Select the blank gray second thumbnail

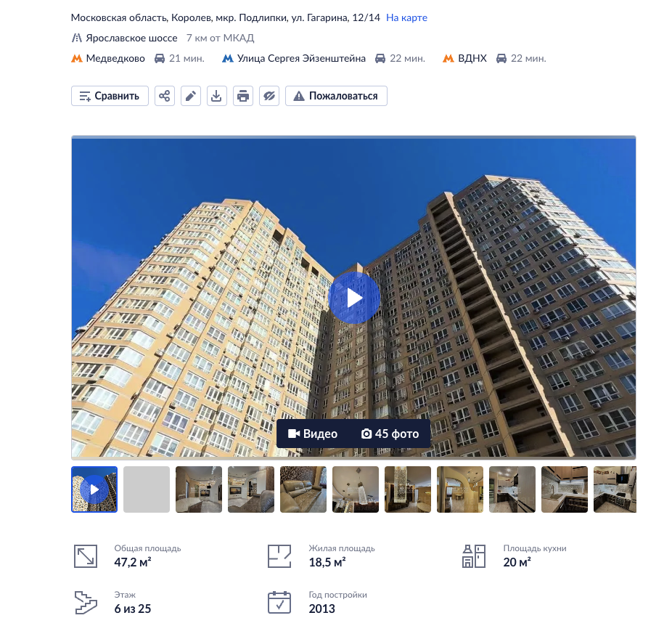pyautogui.click(x=147, y=489)
